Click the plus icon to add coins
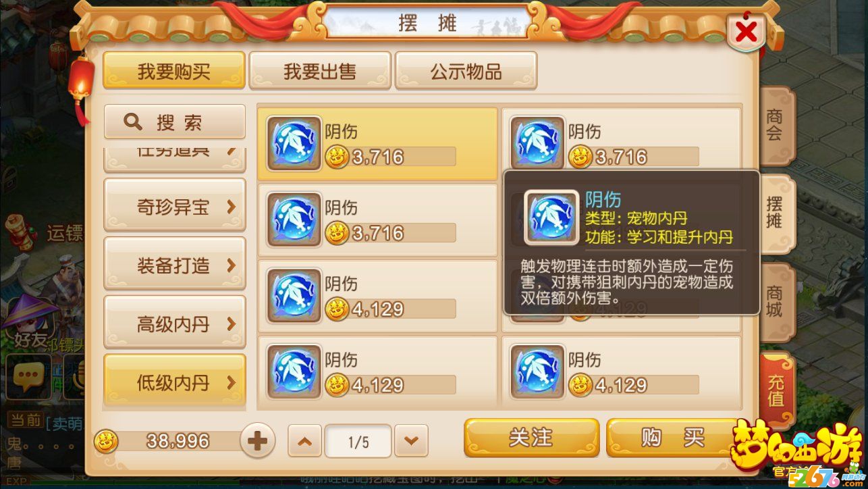 coord(257,442)
